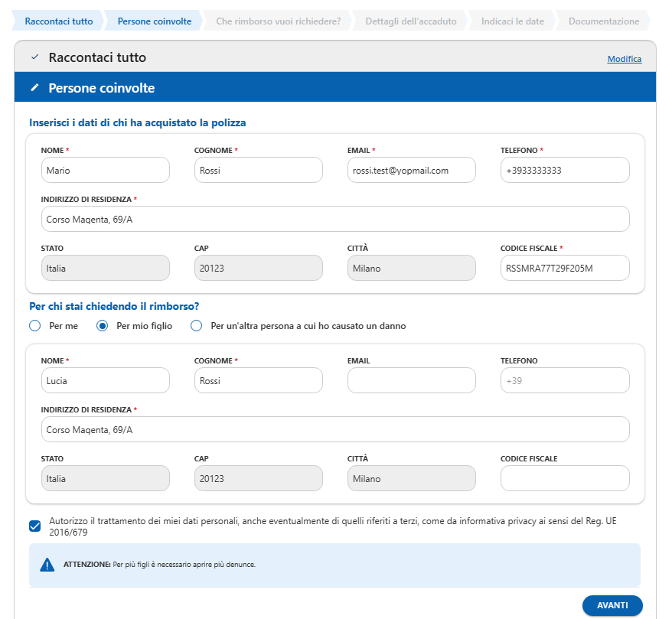
Task: Click the warning triangle icon in the alert
Action: [x=47, y=565]
